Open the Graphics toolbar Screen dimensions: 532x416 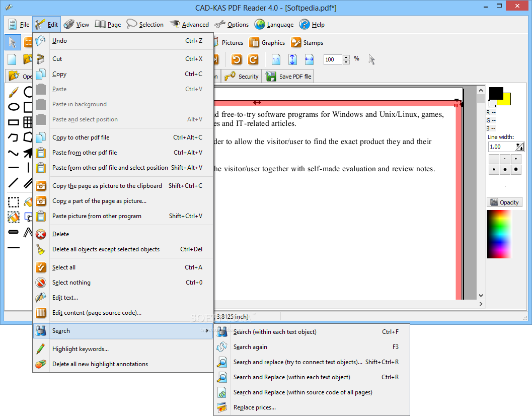coord(267,42)
